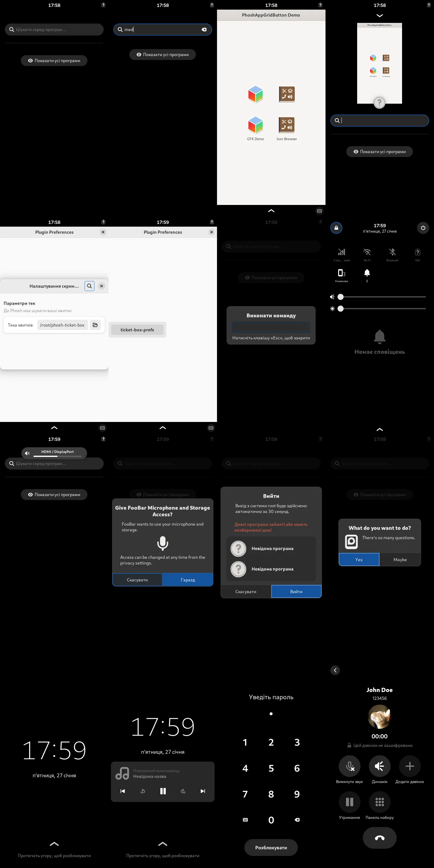Click the Виконати команду text input field

271,327
